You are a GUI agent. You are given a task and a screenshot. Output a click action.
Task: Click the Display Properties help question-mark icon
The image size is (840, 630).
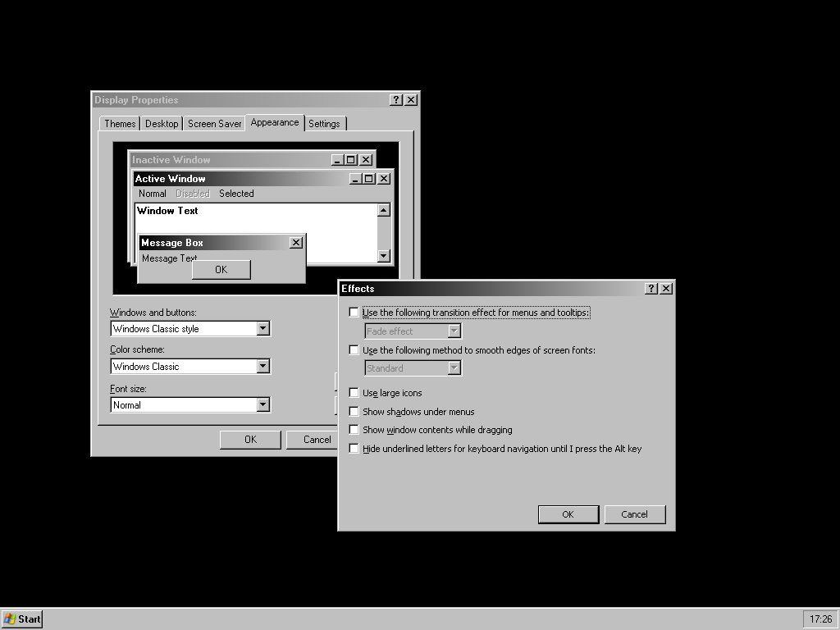396,99
